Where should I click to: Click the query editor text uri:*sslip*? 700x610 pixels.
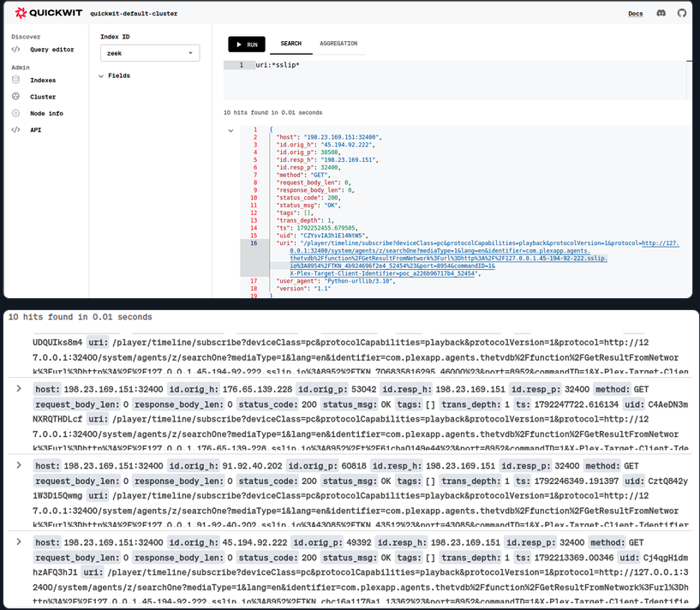pos(278,65)
